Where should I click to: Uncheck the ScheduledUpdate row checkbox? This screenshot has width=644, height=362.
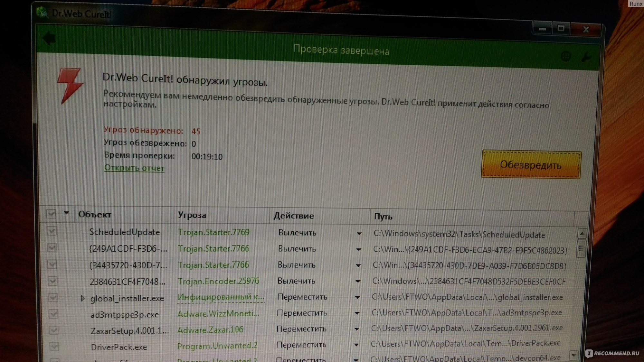coord(52,231)
